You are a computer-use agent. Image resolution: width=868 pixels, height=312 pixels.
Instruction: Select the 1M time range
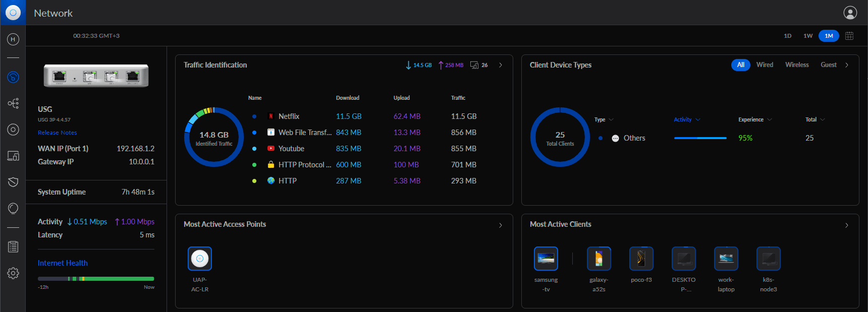(829, 36)
